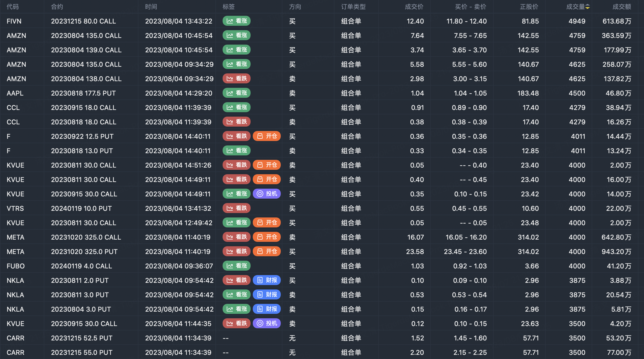The height and width of the screenshot is (359, 644).
Task: Click the 看涨 tag on the FUBO row
Action: [236, 266]
